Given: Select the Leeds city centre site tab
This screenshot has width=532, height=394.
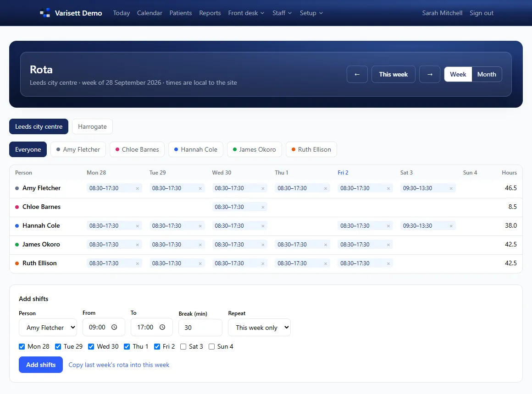Looking at the screenshot, I should 39,126.
